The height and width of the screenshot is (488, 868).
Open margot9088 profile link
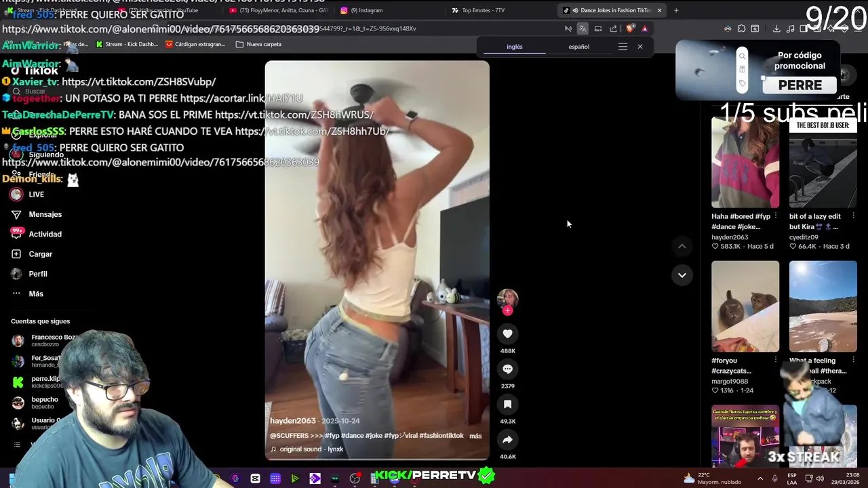[x=730, y=382]
